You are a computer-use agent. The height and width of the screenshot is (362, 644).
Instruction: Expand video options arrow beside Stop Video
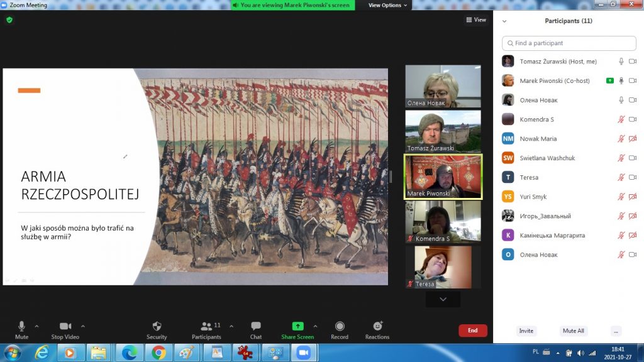click(x=83, y=326)
